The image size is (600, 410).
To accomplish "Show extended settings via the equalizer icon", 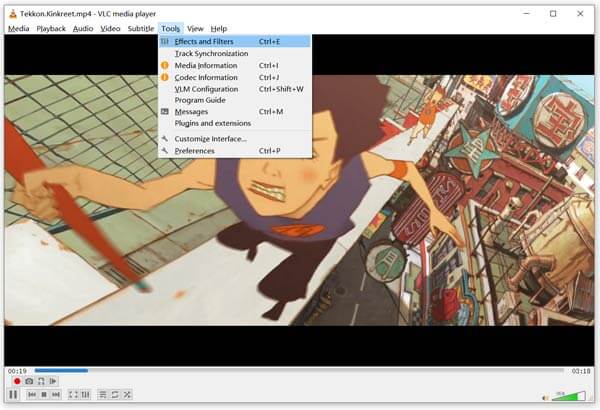I will (x=85, y=394).
